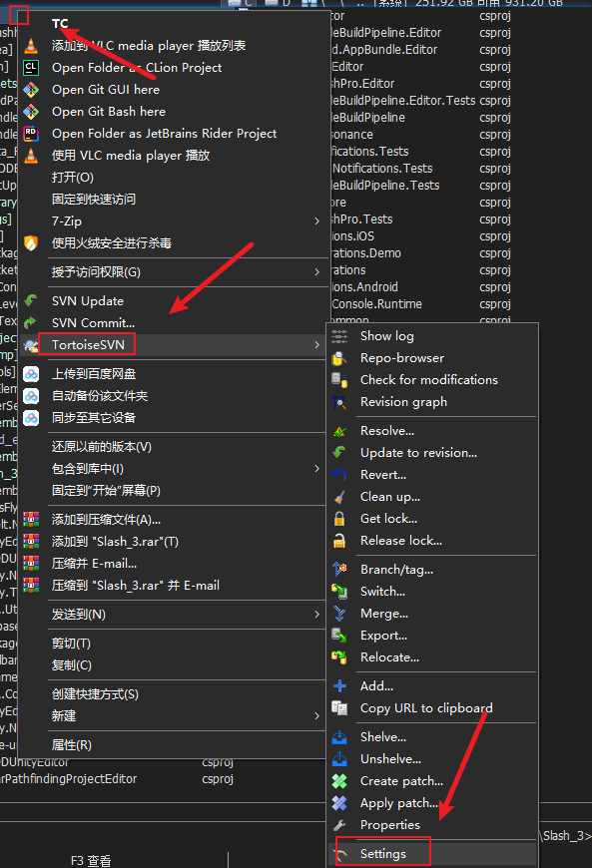Click the JetBrains Rider project icon
Screen dimensions: 592x868
(31, 134)
